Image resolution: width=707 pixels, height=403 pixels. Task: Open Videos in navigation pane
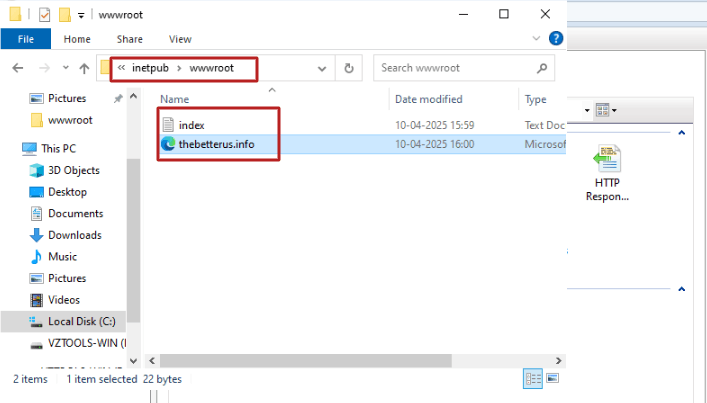pyautogui.click(x=64, y=300)
